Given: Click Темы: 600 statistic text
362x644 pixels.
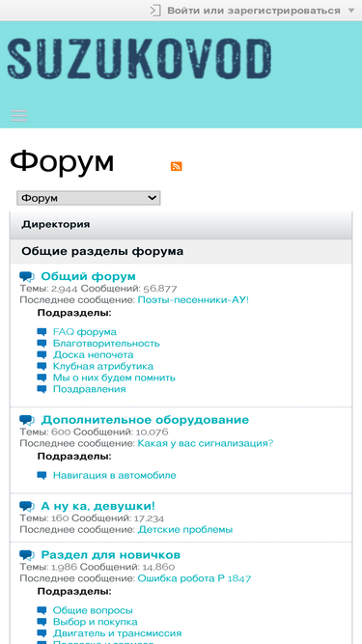Looking at the screenshot, I should click(45, 433).
